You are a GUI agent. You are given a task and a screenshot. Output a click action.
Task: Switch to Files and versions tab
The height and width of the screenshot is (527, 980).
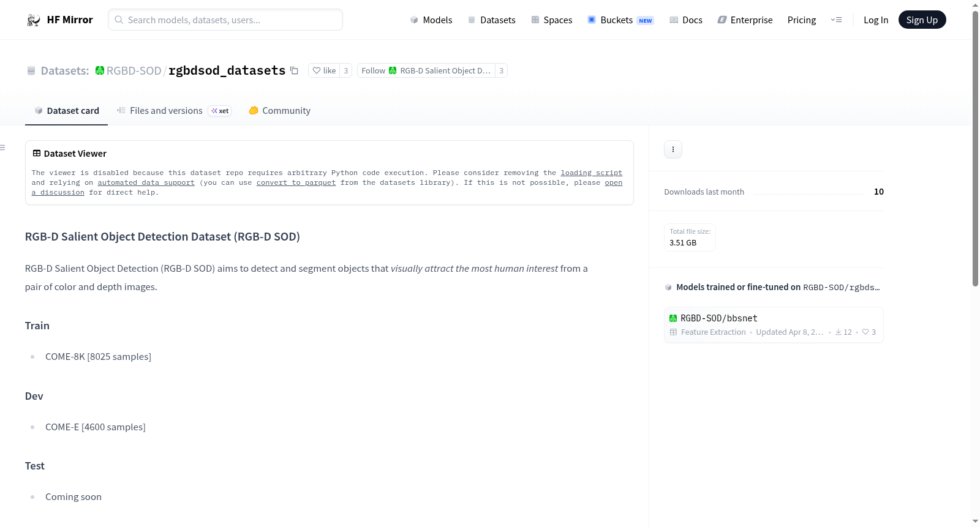174,111
